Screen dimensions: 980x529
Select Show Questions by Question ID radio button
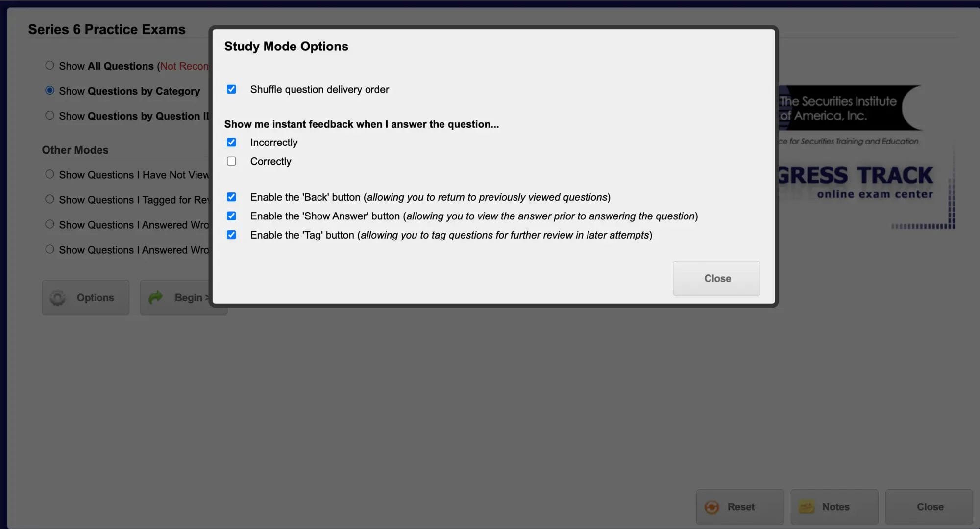pos(49,115)
